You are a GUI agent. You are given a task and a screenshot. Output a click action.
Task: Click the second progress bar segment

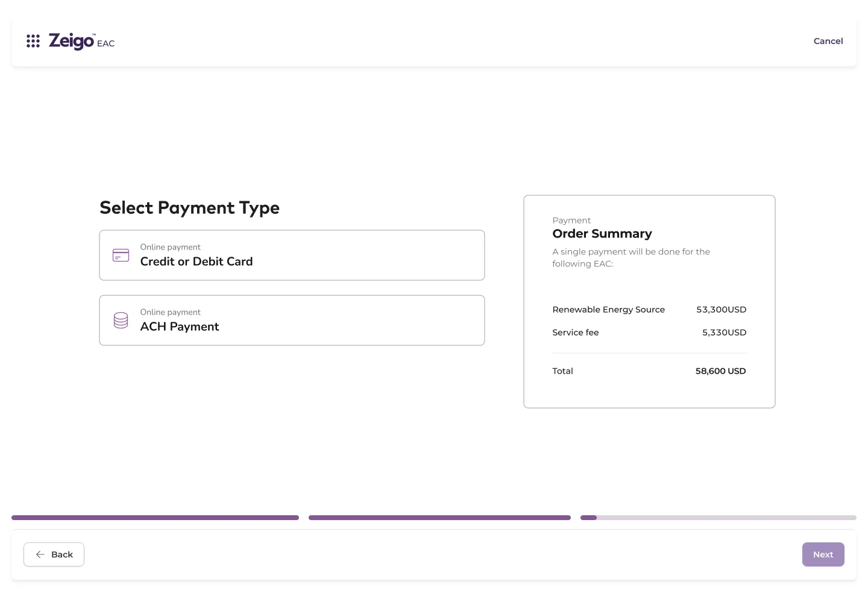[x=439, y=518]
